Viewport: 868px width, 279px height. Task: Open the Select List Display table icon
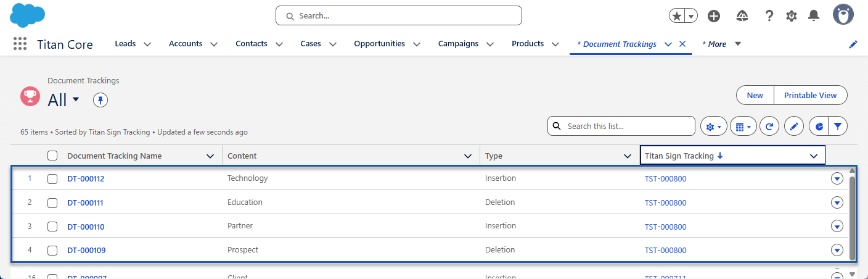coord(743,127)
